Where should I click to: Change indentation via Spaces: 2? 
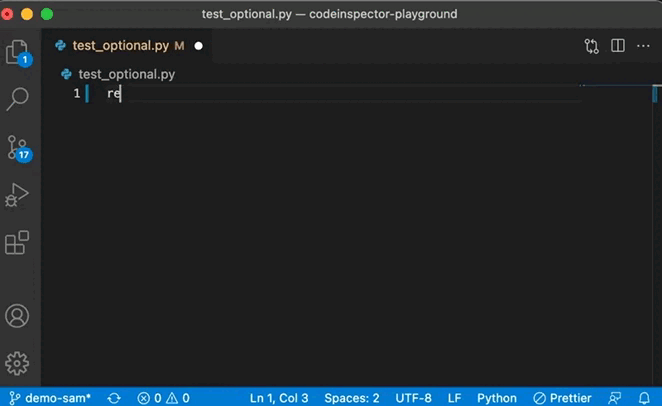coord(351,397)
